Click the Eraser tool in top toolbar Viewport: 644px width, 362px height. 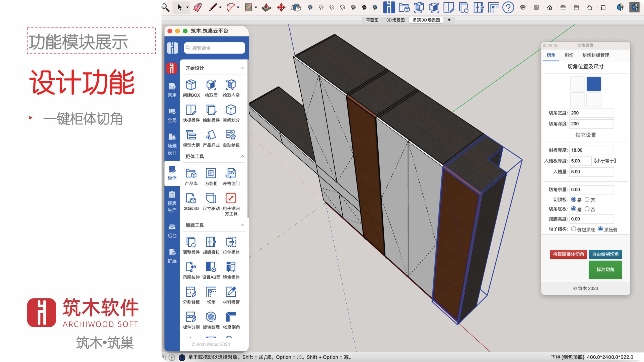click(198, 7)
